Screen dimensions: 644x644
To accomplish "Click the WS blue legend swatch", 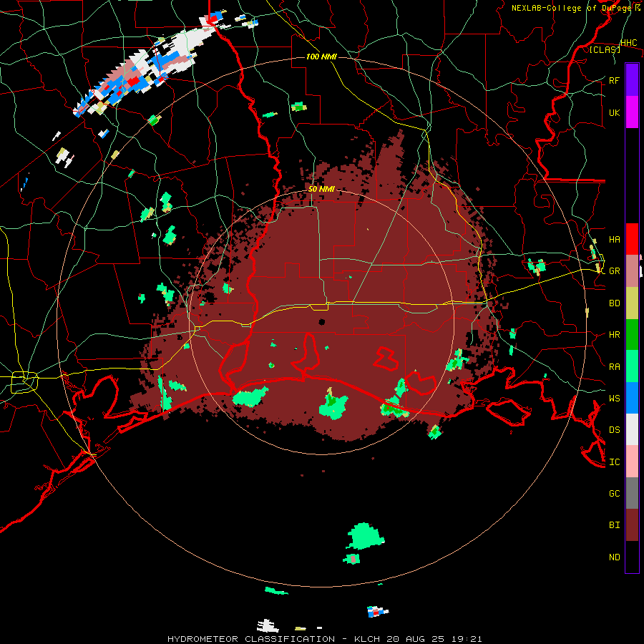I will [632, 398].
